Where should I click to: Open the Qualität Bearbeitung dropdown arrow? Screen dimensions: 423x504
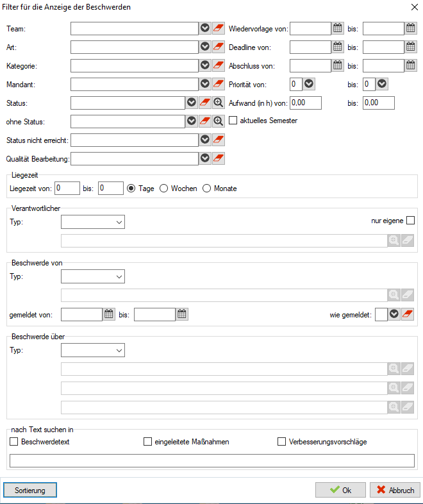[x=205, y=158]
